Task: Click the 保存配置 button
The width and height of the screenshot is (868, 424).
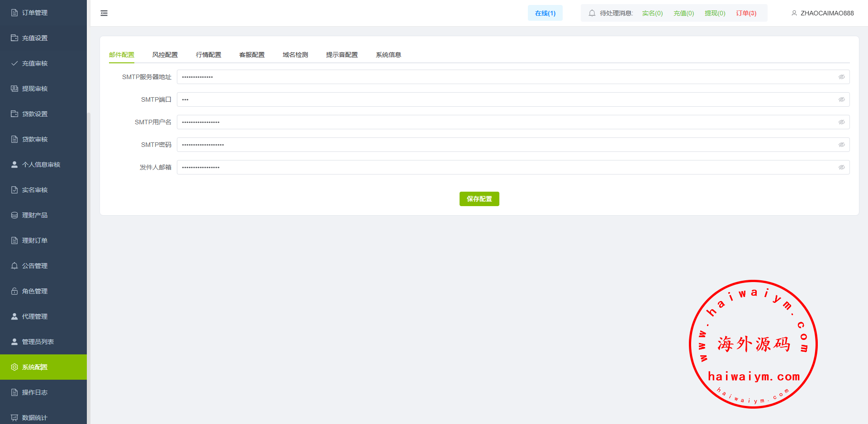Action: [x=479, y=199]
